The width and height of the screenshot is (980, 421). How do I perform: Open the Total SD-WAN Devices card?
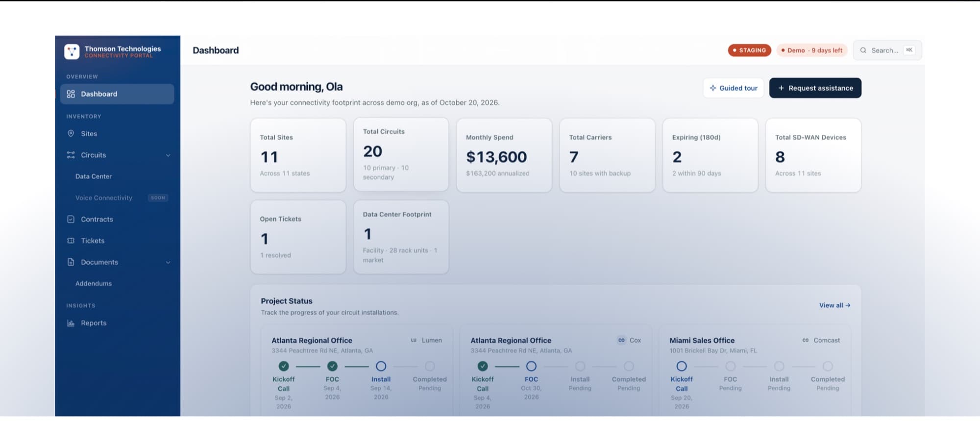[x=813, y=155]
